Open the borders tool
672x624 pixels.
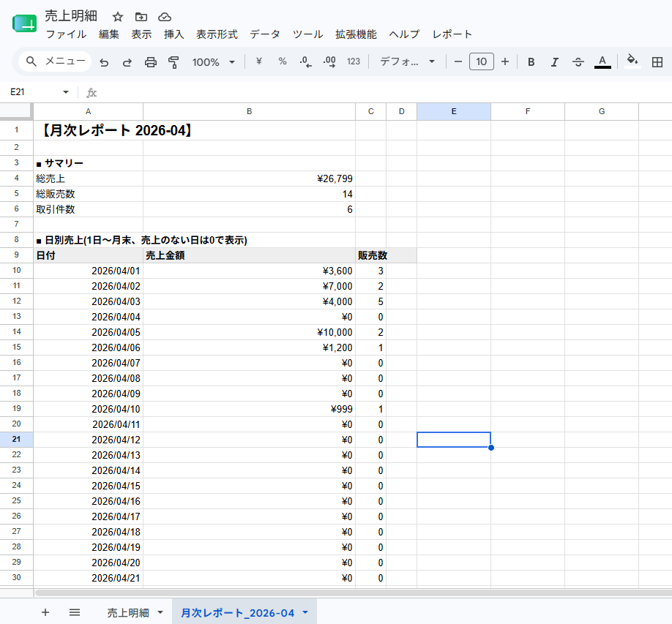click(657, 62)
